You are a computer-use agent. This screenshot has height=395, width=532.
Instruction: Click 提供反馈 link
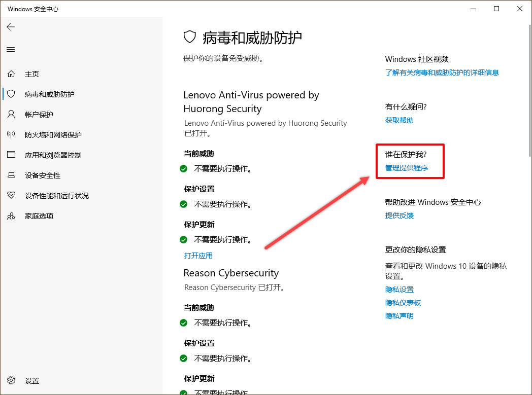point(400,216)
